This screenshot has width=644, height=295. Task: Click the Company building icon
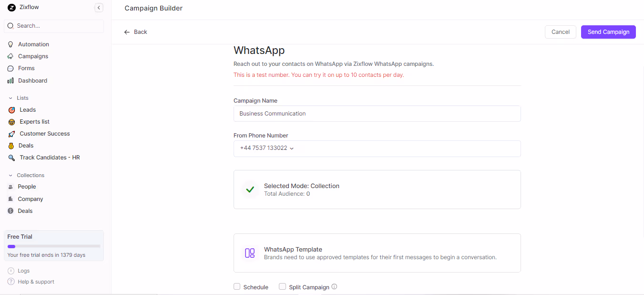[x=10, y=199]
